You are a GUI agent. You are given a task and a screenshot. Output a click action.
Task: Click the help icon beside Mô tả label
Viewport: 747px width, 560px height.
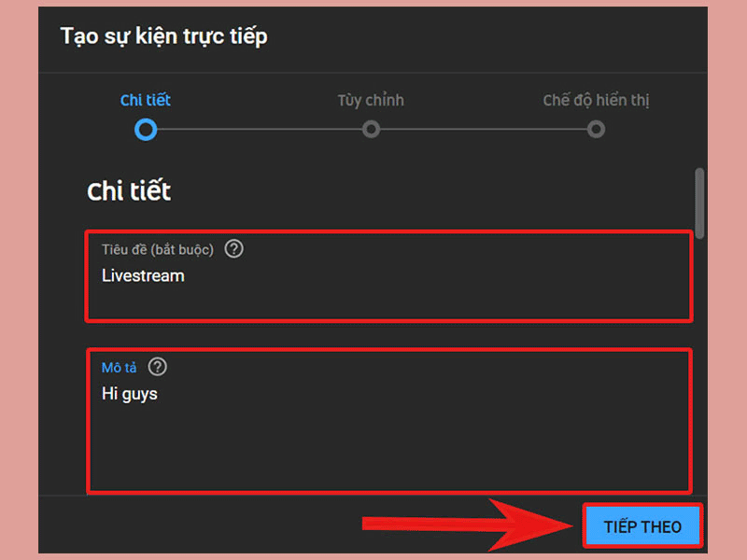[x=157, y=367]
